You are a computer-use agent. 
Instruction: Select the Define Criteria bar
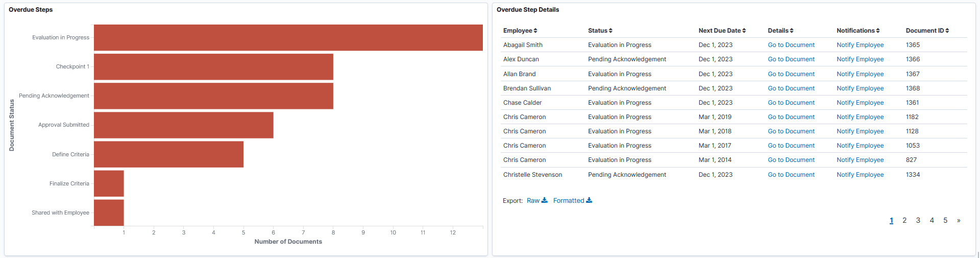[168, 154]
